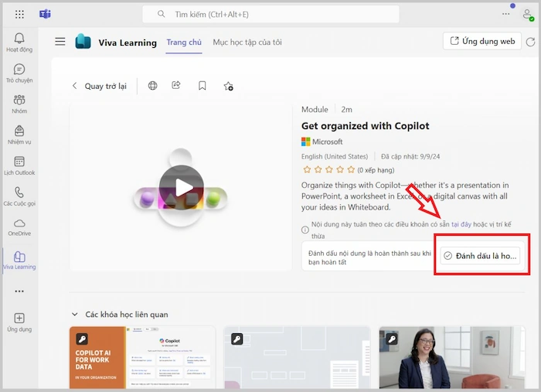This screenshot has width=541, height=392.
Task: Switch to Mục học tập của tôi tab
Action: 247,43
